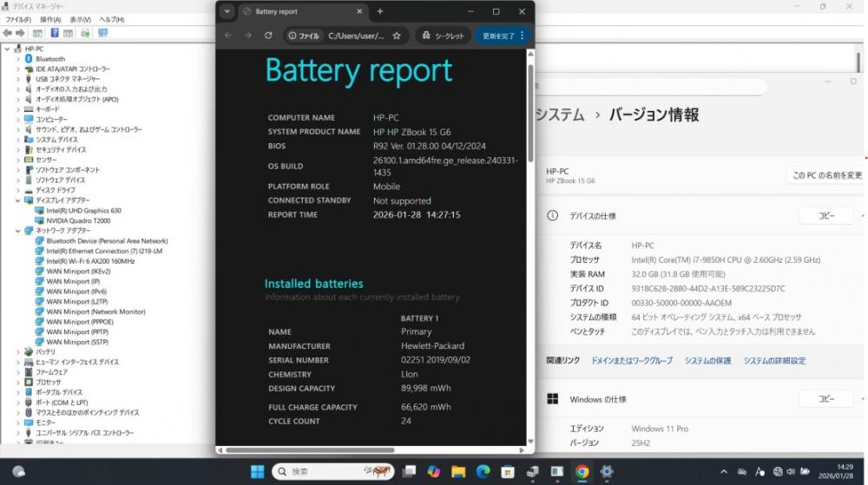The height and width of the screenshot is (485, 868).
Task: Select NVIDIA Quadro T2000 display adapter
Action: click(x=79, y=220)
